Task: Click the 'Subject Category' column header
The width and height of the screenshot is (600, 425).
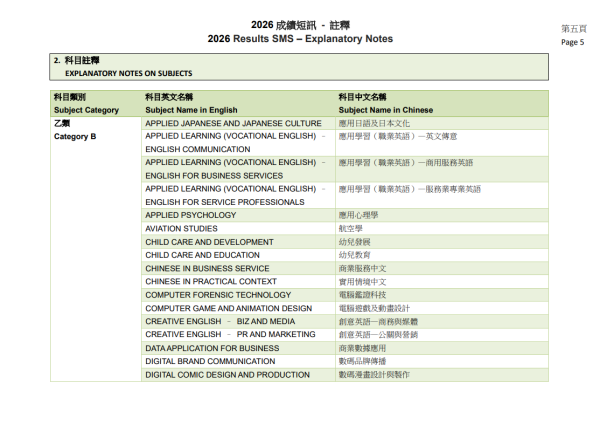Action: [x=86, y=110]
